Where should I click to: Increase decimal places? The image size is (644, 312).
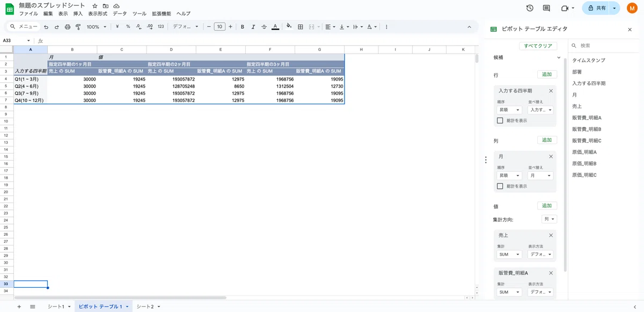150,26
